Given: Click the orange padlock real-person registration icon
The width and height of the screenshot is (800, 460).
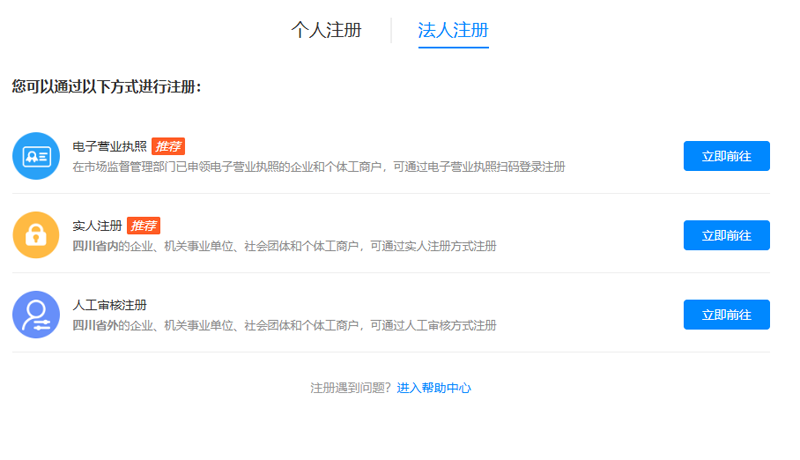Looking at the screenshot, I should [36, 235].
